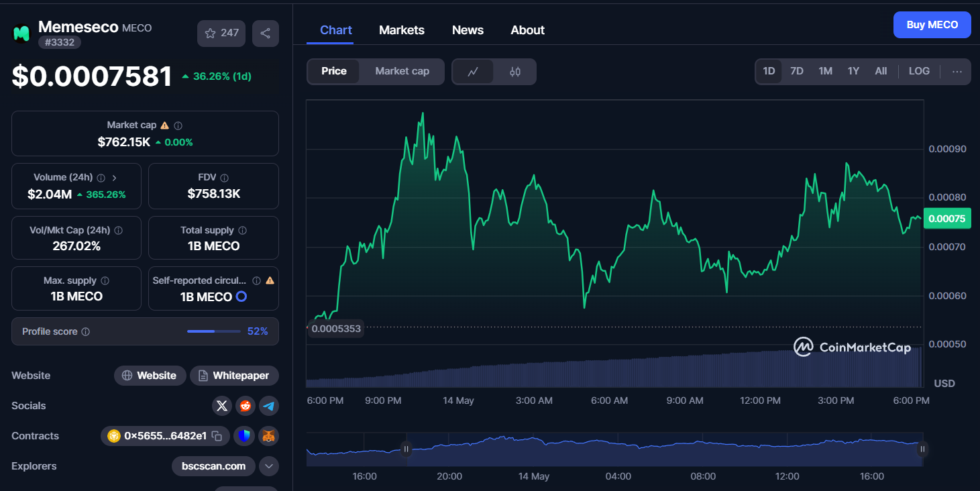Click the left handle of the range navigator
Image resolution: width=980 pixels, height=491 pixels.
point(406,449)
